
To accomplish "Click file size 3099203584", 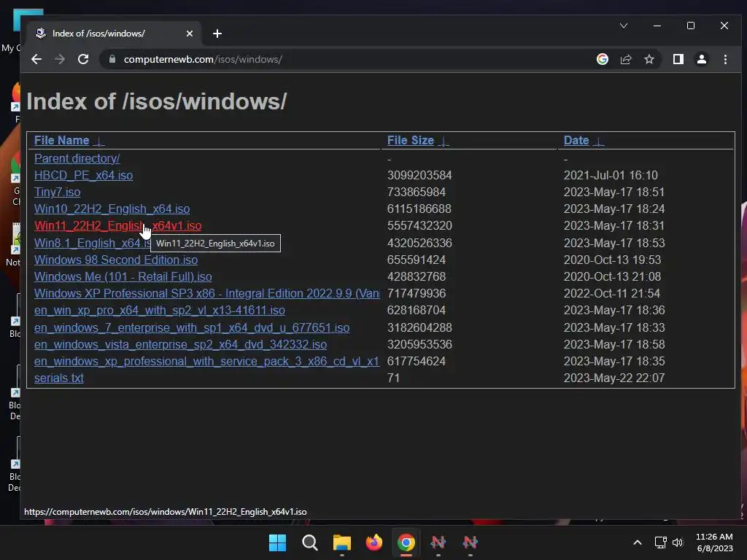I will coord(419,175).
